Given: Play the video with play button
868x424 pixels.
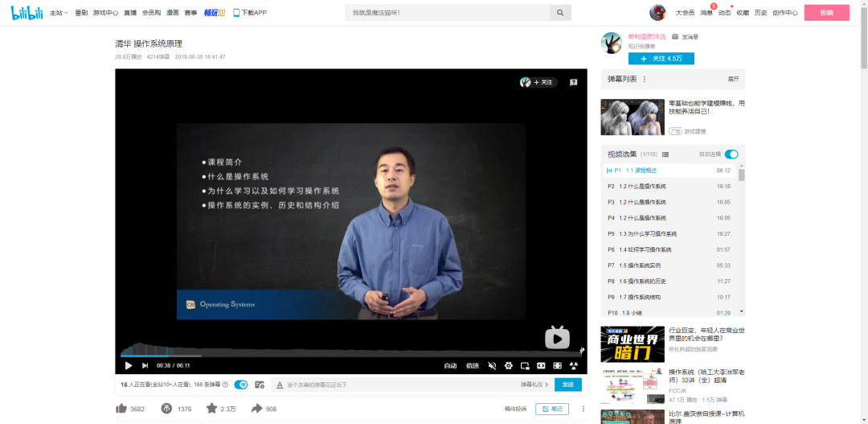Looking at the screenshot, I should click(x=129, y=365).
